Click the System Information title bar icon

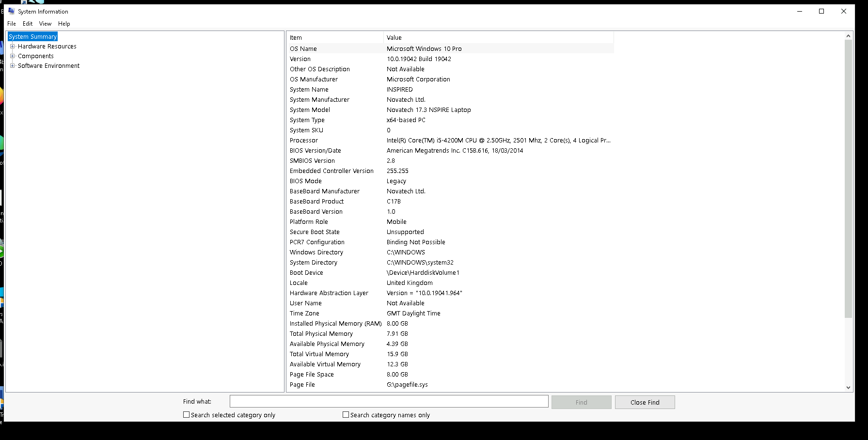[x=12, y=11]
